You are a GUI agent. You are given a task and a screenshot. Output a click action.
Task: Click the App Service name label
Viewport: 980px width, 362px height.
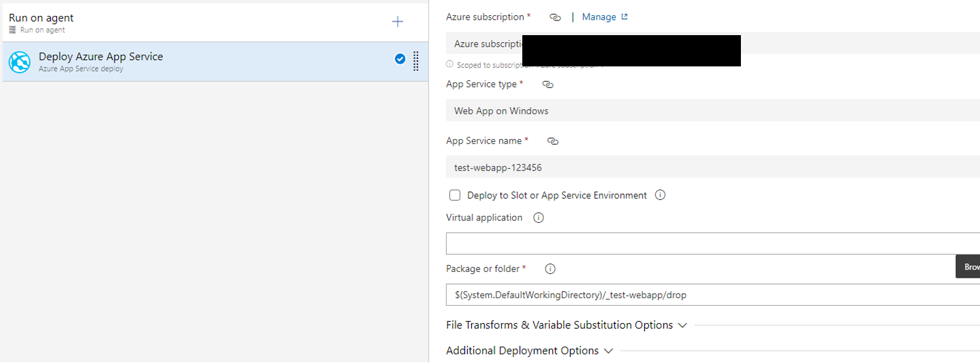click(484, 141)
